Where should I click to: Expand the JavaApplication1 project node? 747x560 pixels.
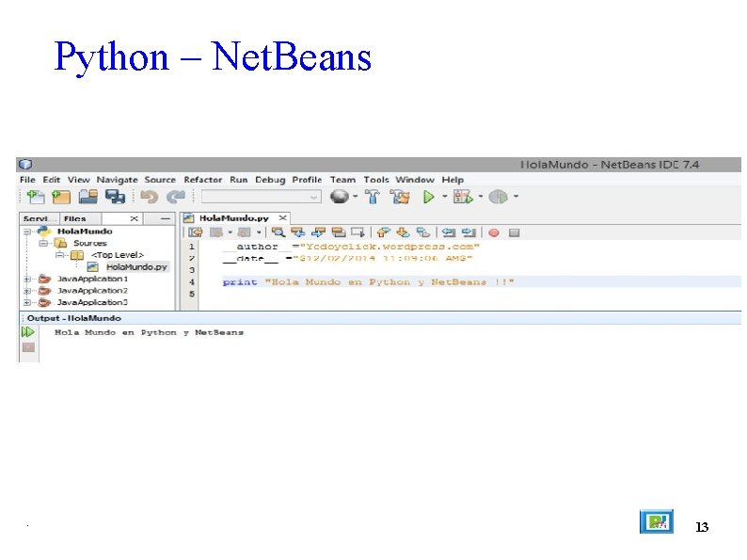pos(27,279)
